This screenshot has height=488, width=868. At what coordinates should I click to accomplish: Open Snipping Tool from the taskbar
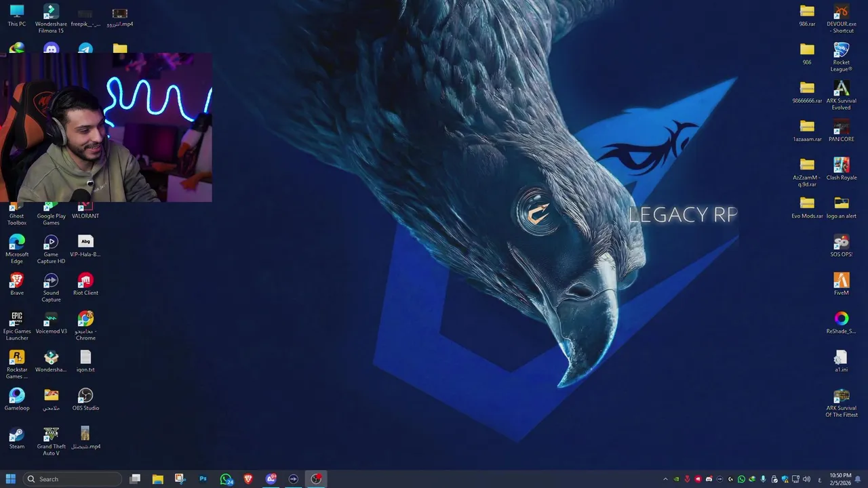pyautogui.click(x=180, y=479)
